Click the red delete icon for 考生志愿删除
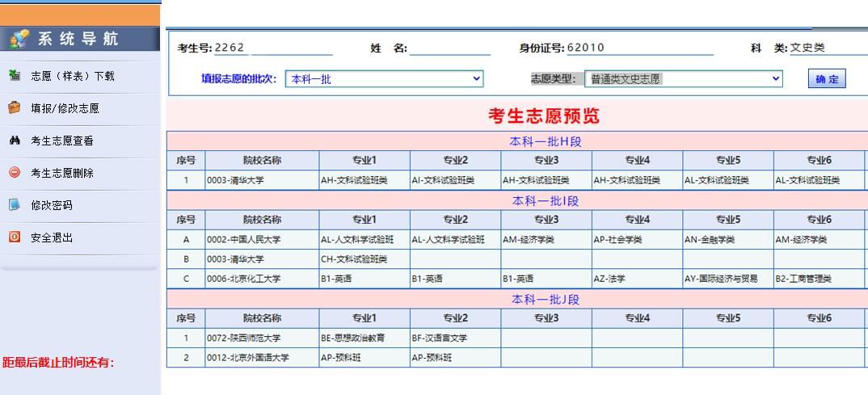The height and width of the screenshot is (395, 868). 15,173
